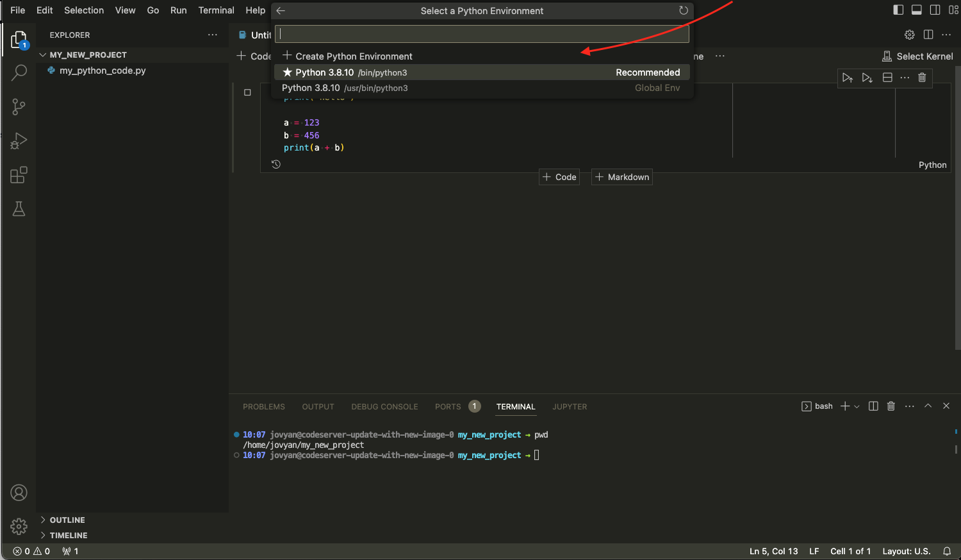Open more editor actions menu
The width and height of the screenshot is (961, 560).
pyautogui.click(x=946, y=35)
